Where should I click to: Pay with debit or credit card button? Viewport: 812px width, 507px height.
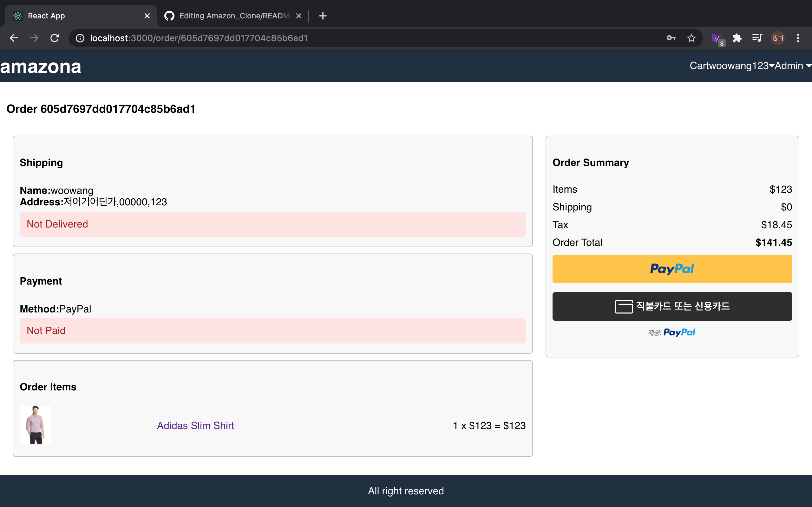pyautogui.click(x=672, y=306)
